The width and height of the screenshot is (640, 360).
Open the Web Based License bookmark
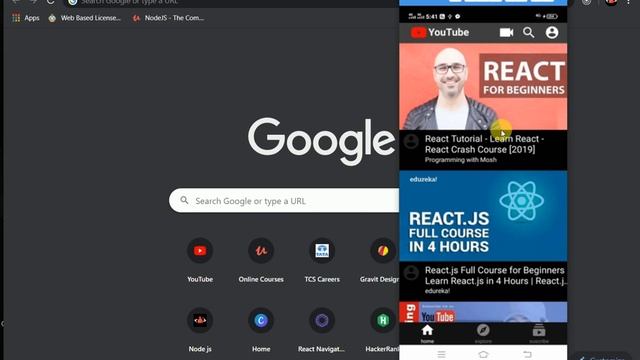click(x=84, y=18)
